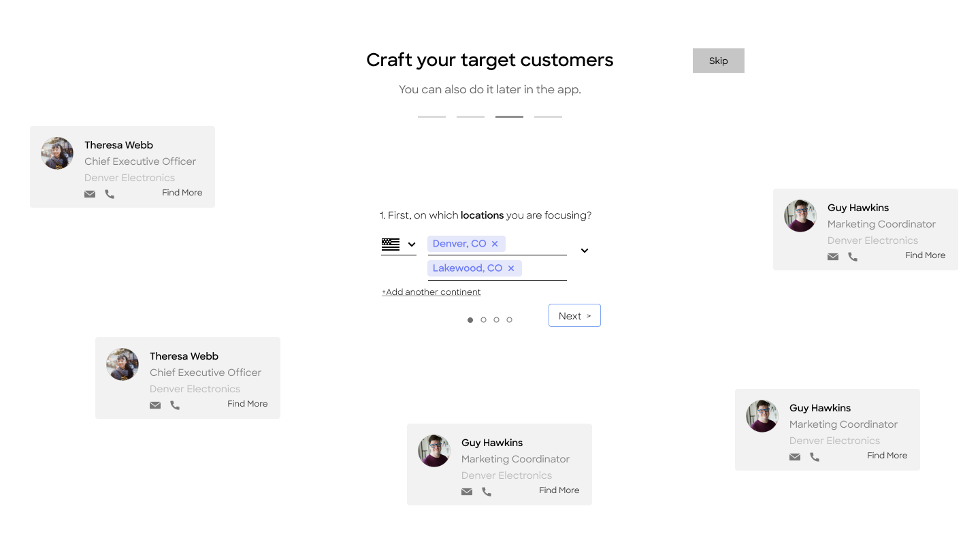Screen dimensions: 980x536
Task: Click the email icon on the topmost Theresa Webb card
Action: (x=90, y=194)
